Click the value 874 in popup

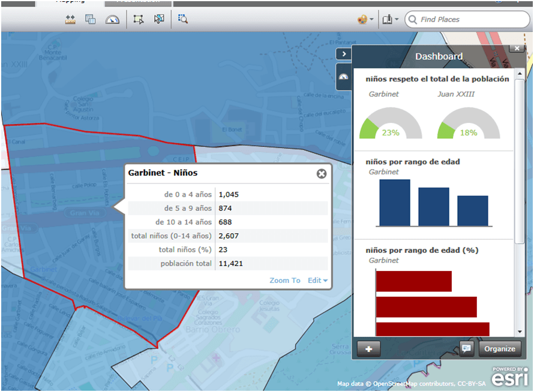point(225,208)
